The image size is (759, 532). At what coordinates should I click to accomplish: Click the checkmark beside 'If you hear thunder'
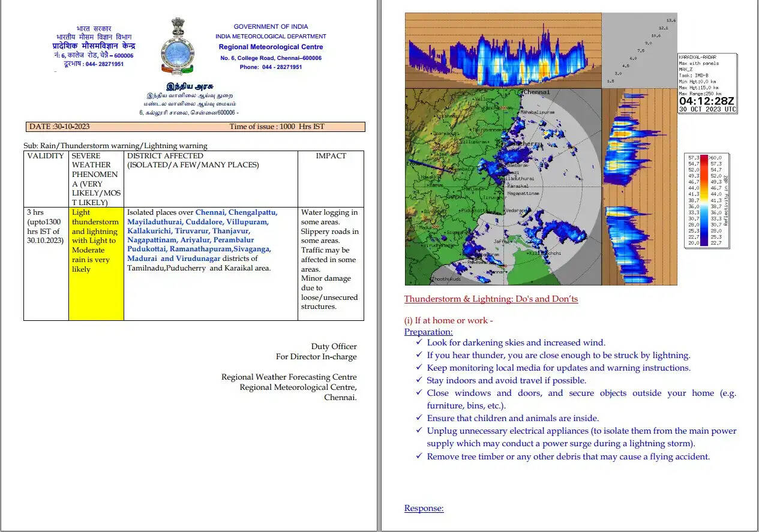point(419,355)
